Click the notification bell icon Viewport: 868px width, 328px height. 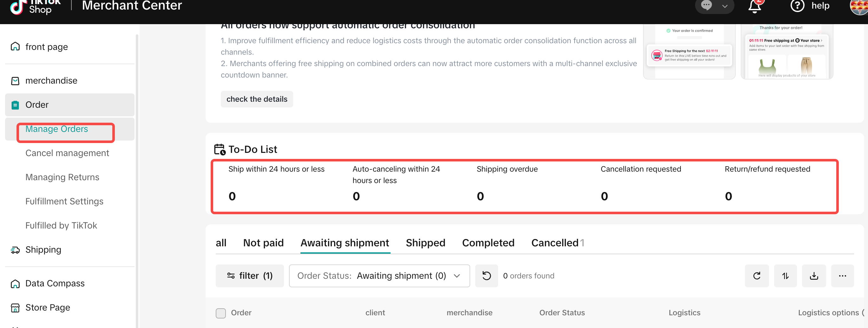[x=754, y=6]
